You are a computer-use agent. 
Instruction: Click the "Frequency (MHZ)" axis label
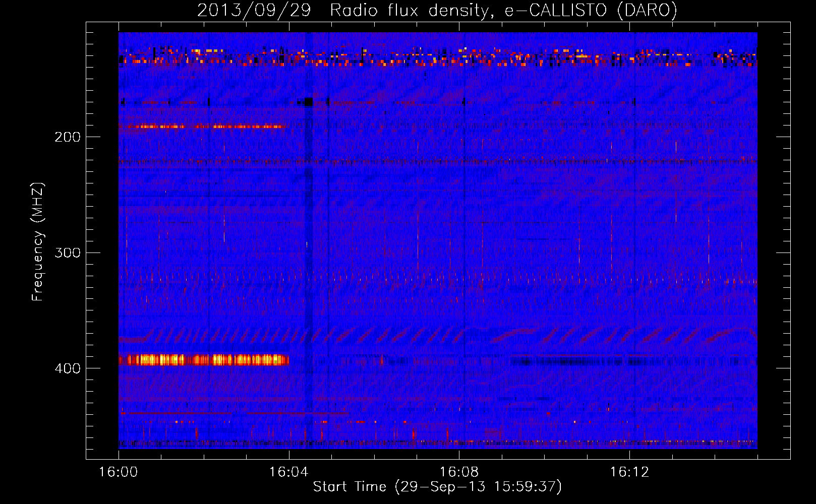38,241
